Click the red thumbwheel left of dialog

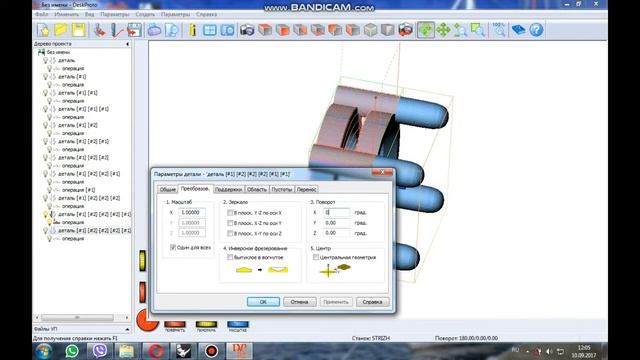coord(142,292)
